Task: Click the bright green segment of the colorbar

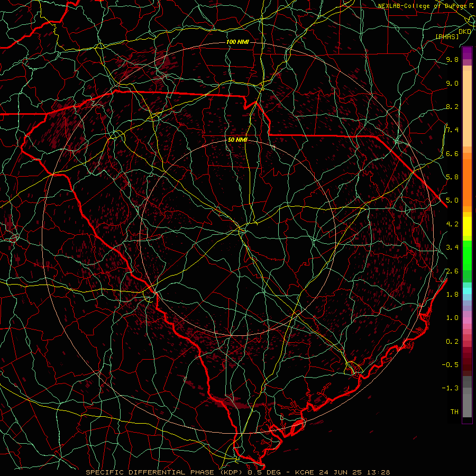Action: coord(467,255)
